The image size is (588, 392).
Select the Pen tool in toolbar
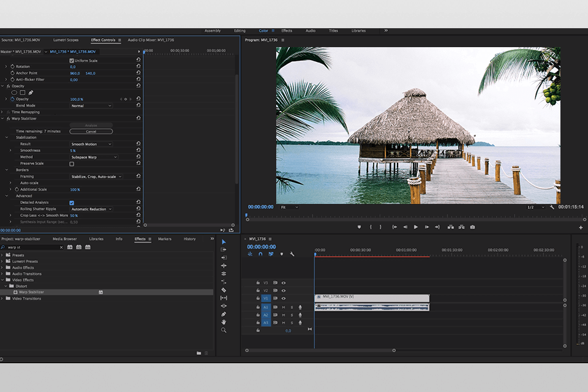coord(224,314)
